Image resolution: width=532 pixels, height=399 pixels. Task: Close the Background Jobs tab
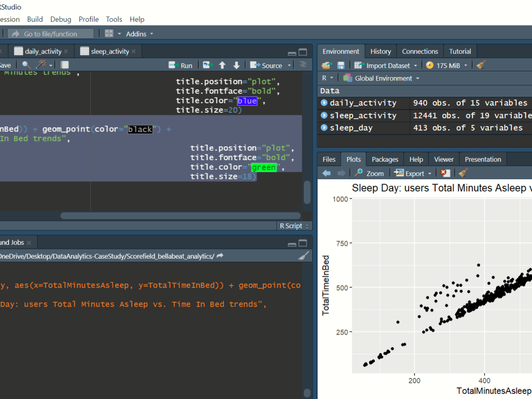29,243
